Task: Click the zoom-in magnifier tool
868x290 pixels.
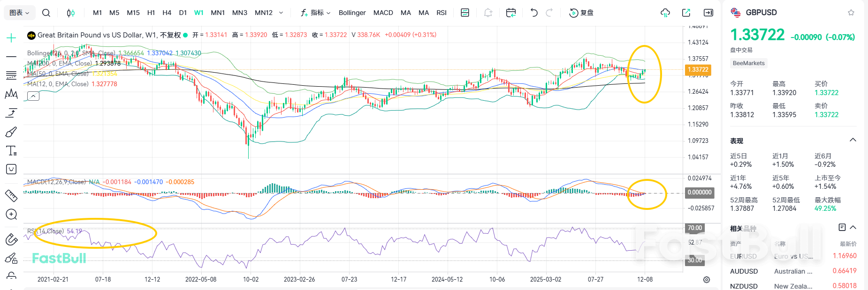Action: click(x=11, y=215)
